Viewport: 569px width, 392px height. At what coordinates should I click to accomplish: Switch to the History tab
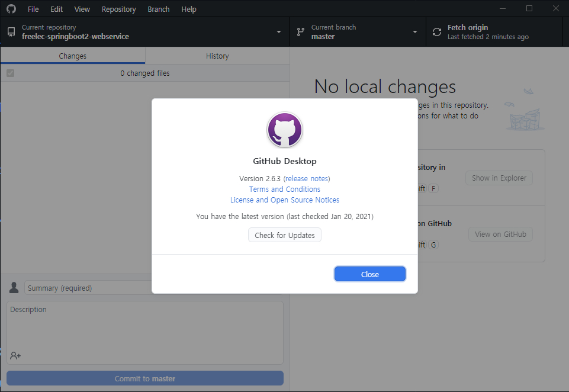(x=217, y=56)
